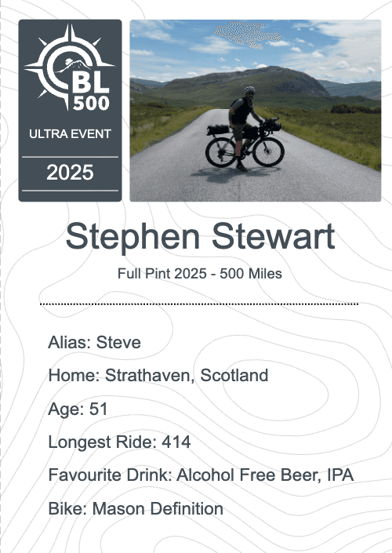Viewport: 392px width, 553px height.
Task: Open the cyclist photo on road
Action: click(256, 111)
